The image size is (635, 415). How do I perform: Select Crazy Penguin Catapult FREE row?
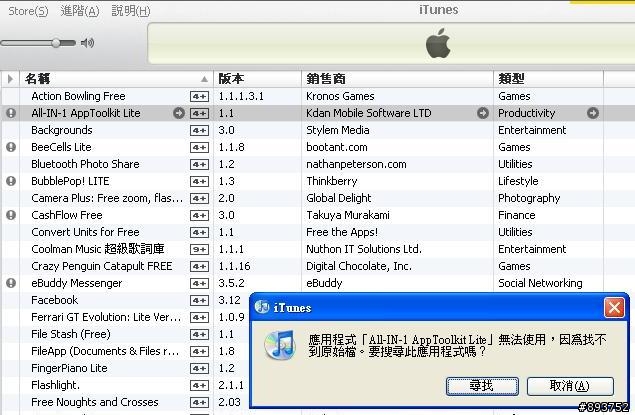(318, 266)
